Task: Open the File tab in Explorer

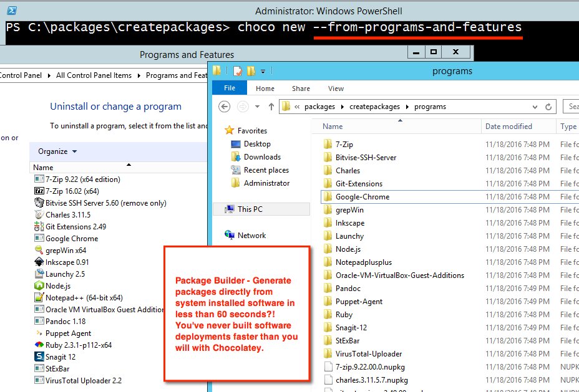Action: (230, 88)
